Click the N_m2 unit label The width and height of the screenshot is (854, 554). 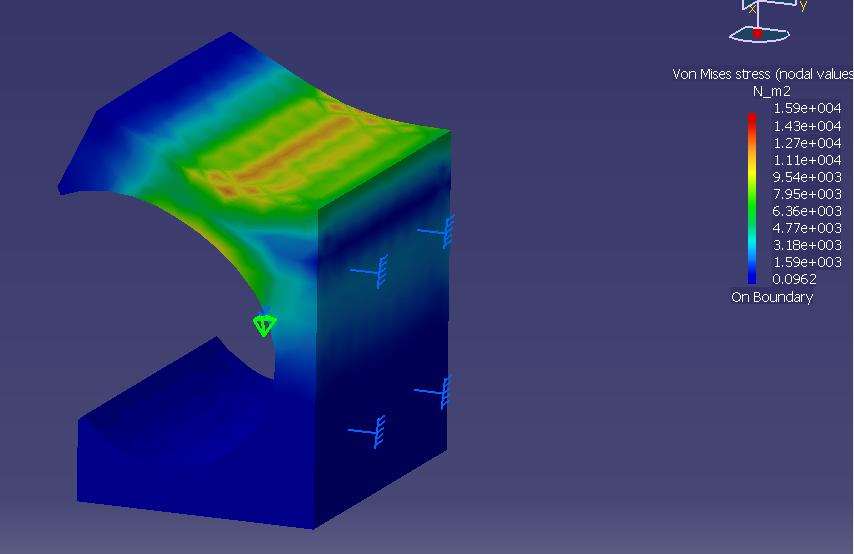pyautogui.click(x=772, y=92)
